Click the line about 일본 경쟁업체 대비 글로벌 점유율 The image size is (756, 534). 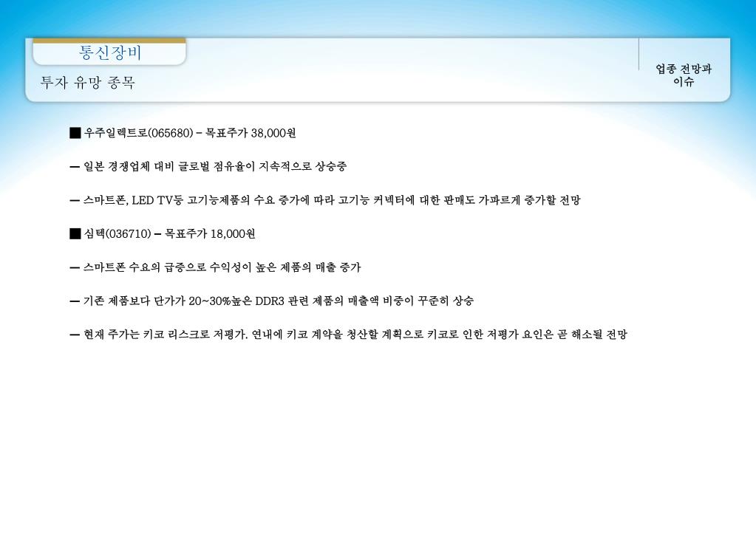[x=208, y=167]
